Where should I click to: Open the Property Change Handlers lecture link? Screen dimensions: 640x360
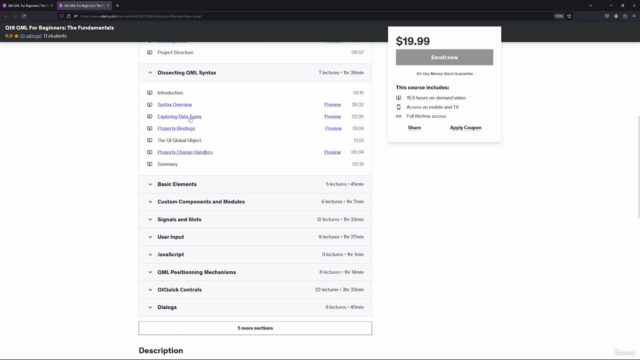(x=185, y=152)
